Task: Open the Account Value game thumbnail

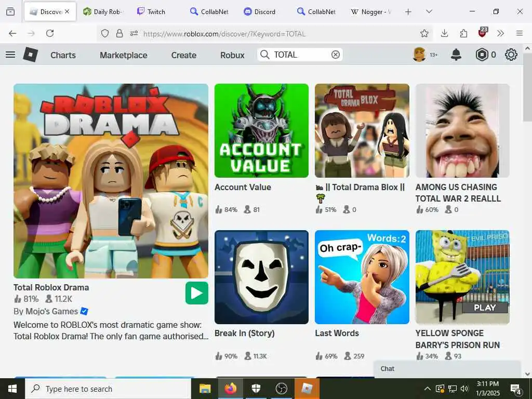Action: pyautogui.click(x=262, y=130)
